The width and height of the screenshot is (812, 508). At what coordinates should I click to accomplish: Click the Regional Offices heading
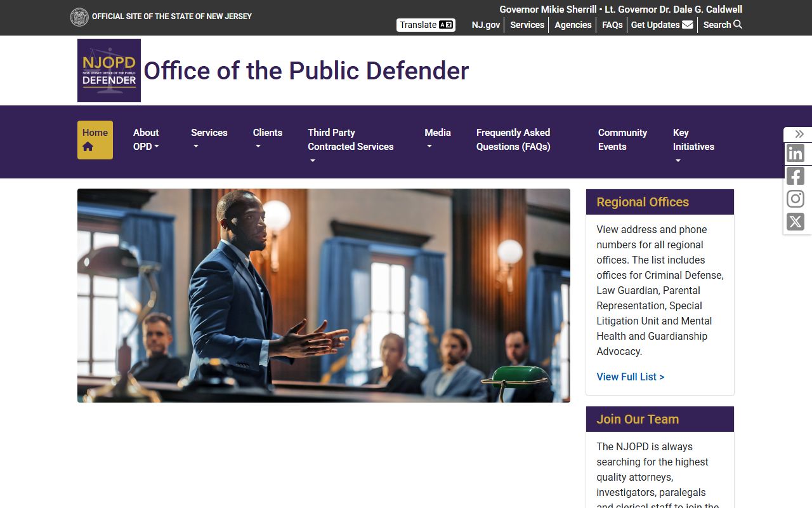click(643, 202)
